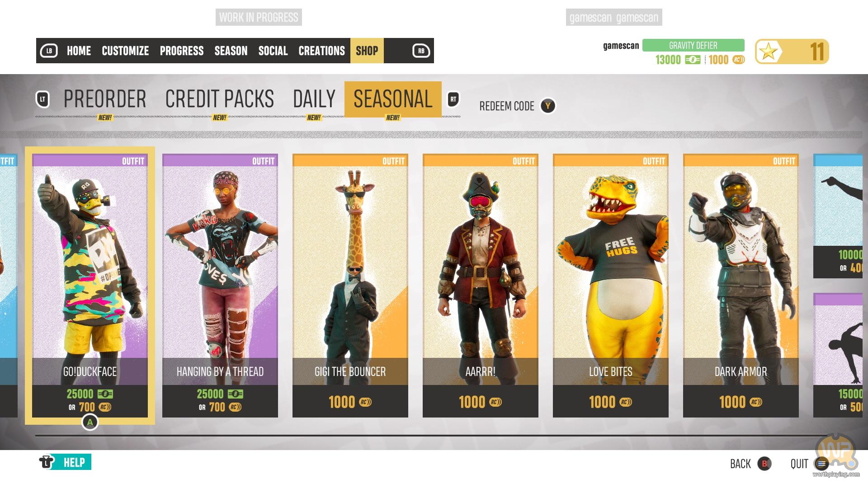Click the RB bumper icon
The height and width of the screenshot is (488, 868).
(421, 51)
